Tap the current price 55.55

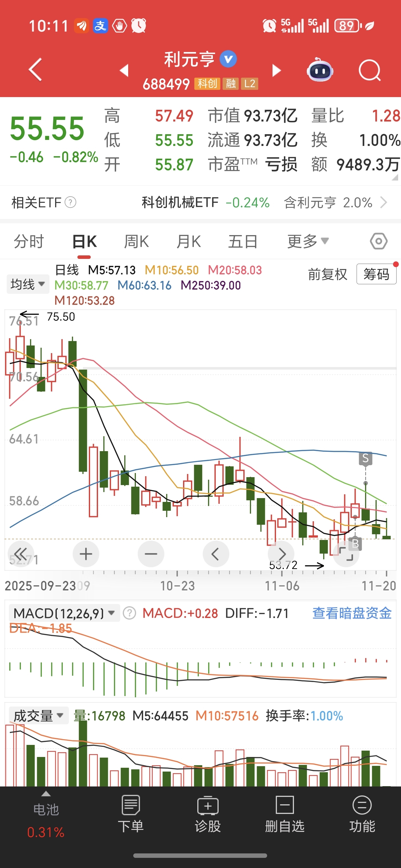pyautogui.click(x=47, y=128)
